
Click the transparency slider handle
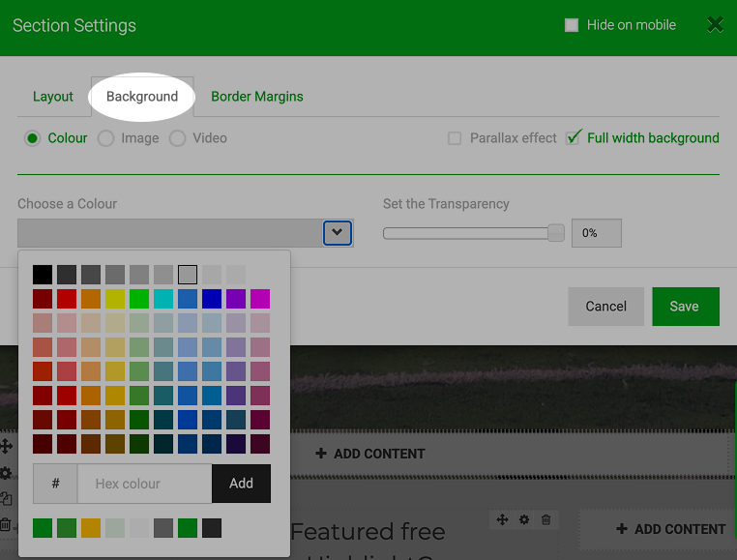tap(556, 233)
